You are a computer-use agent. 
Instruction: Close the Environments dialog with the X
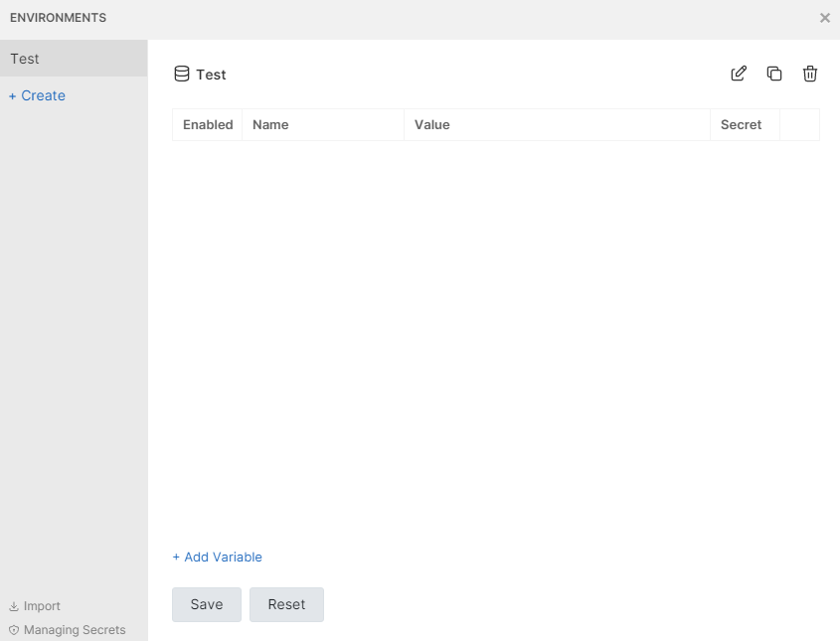[x=824, y=18]
